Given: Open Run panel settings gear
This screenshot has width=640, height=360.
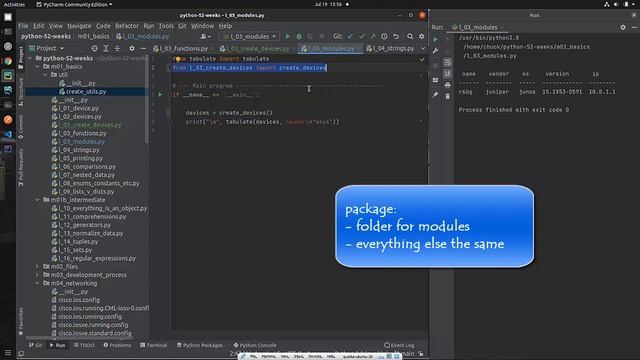Looking at the screenshot, I should pos(623,27).
